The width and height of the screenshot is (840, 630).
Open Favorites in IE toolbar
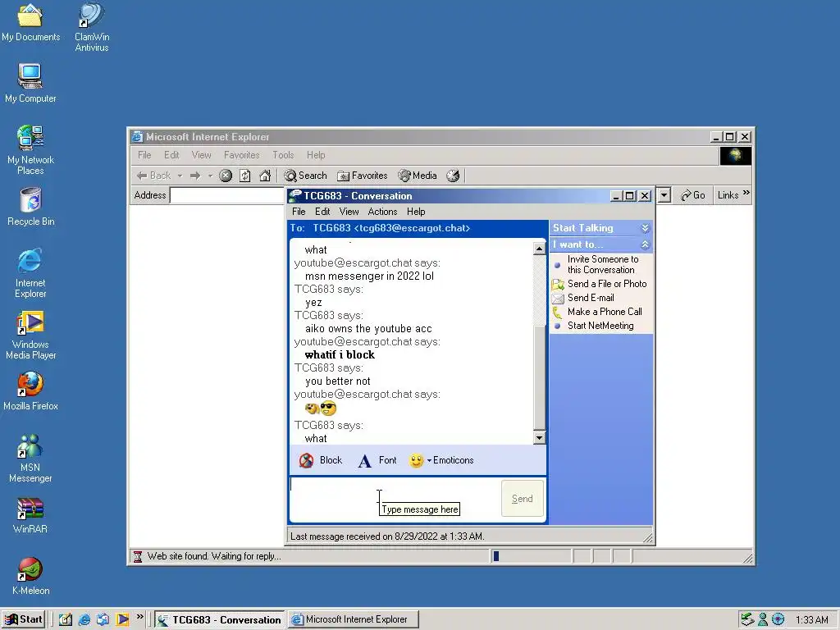pos(362,176)
